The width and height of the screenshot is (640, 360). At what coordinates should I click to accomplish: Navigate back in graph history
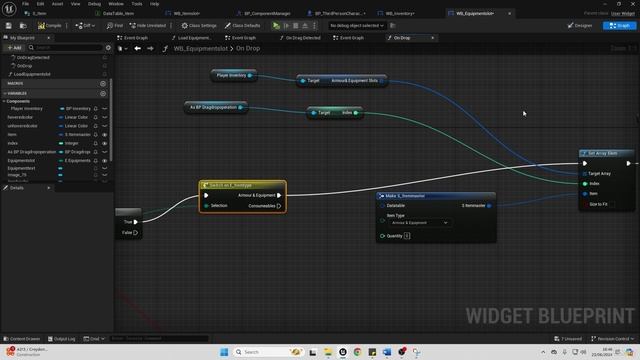pyautogui.click(x=138, y=49)
